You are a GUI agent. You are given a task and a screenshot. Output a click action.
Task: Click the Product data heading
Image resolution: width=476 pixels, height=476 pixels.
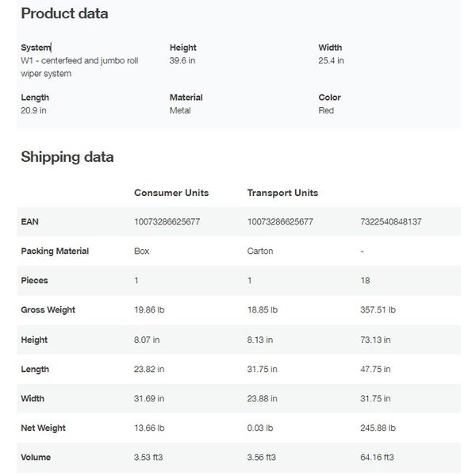64,13
